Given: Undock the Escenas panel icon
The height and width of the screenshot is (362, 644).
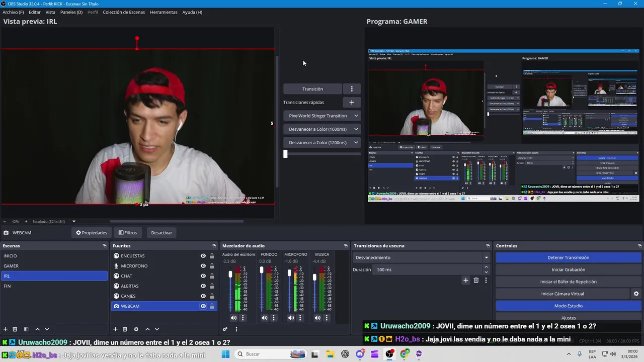Looking at the screenshot, I should [x=105, y=246].
